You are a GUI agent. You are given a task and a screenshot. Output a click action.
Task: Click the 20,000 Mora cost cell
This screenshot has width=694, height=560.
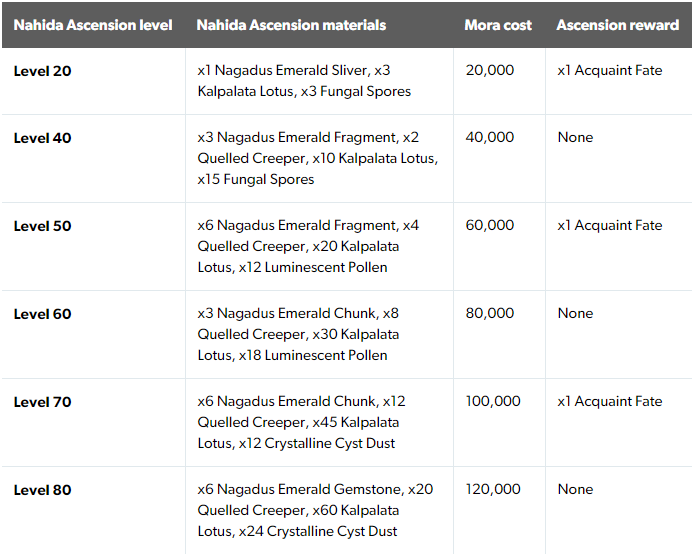(x=490, y=70)
